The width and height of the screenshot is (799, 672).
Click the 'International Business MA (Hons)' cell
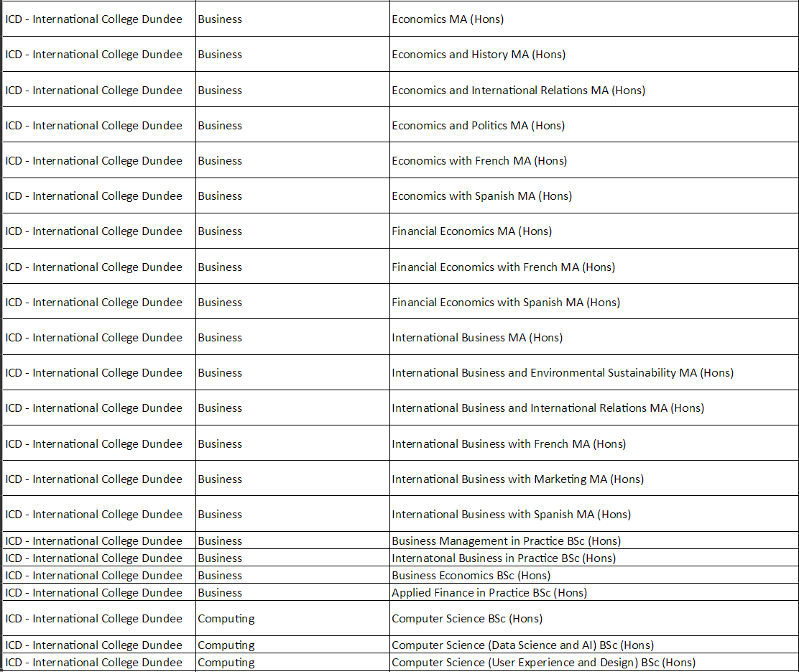pyautogui.click(x=594, y=337)
